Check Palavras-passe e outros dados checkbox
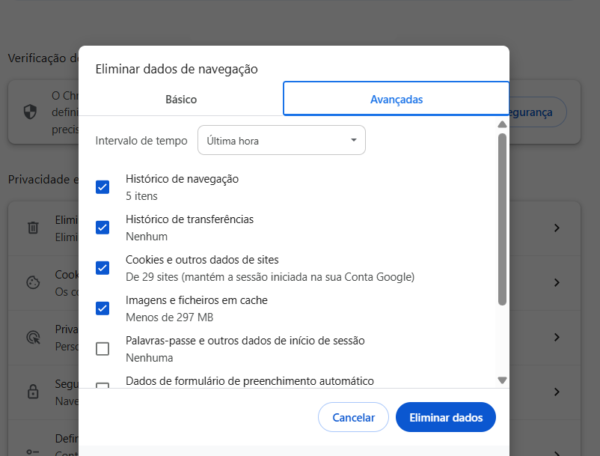The image size is (600, 456). click(x=103, y=349)
